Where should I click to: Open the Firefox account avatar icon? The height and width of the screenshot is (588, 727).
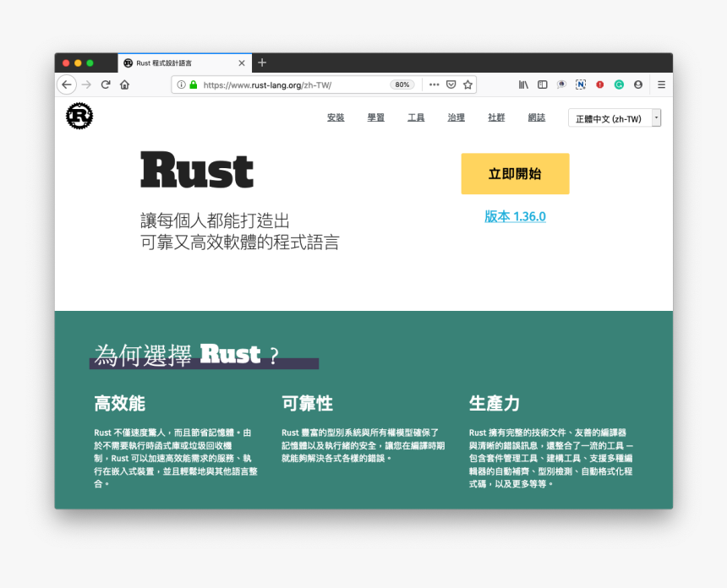tap(638, 84)
